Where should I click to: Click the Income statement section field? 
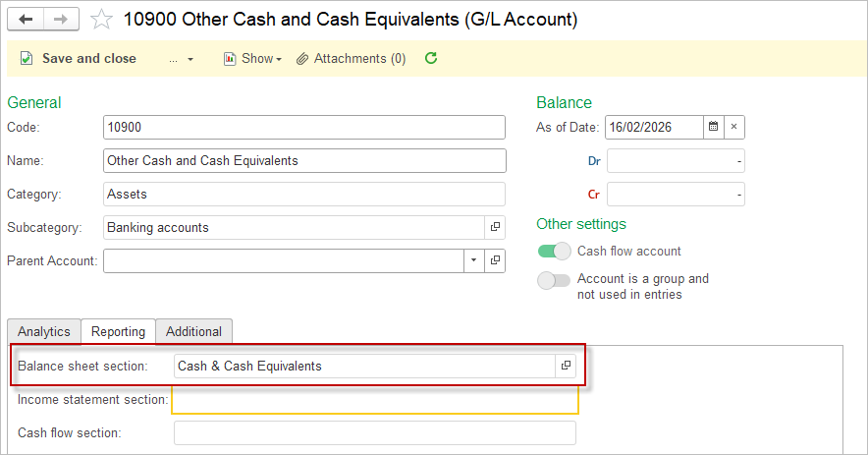(x=374, y=400)
